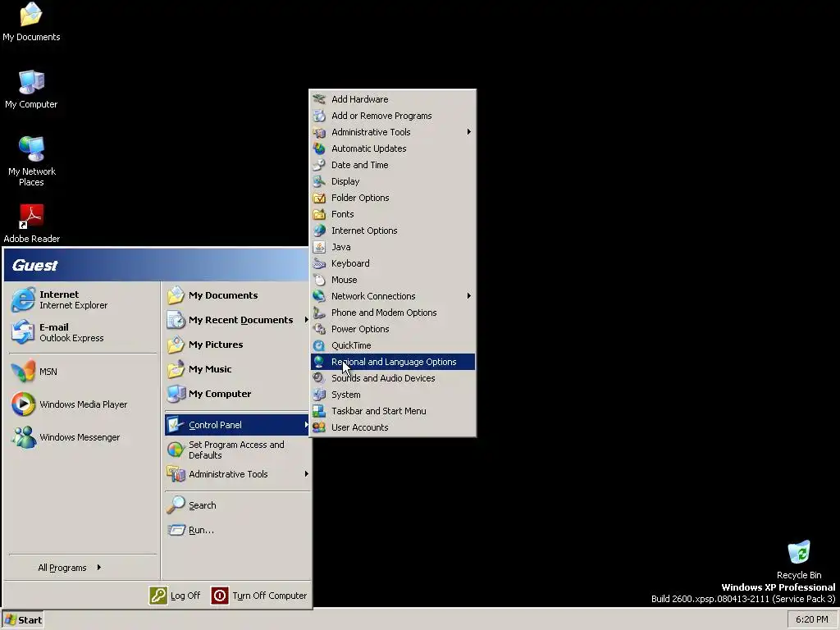Click the Fonts folder icon

[x=319, y=214]
